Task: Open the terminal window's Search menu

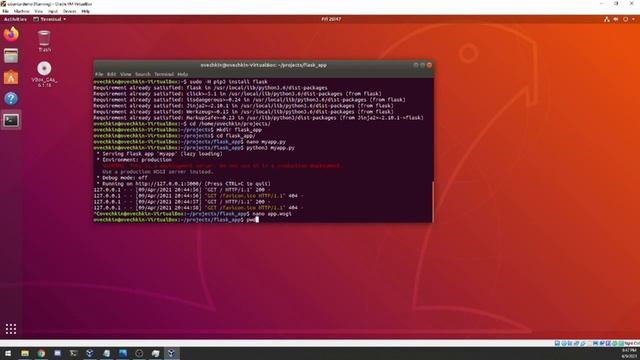Action: click(x=142, y=74)
